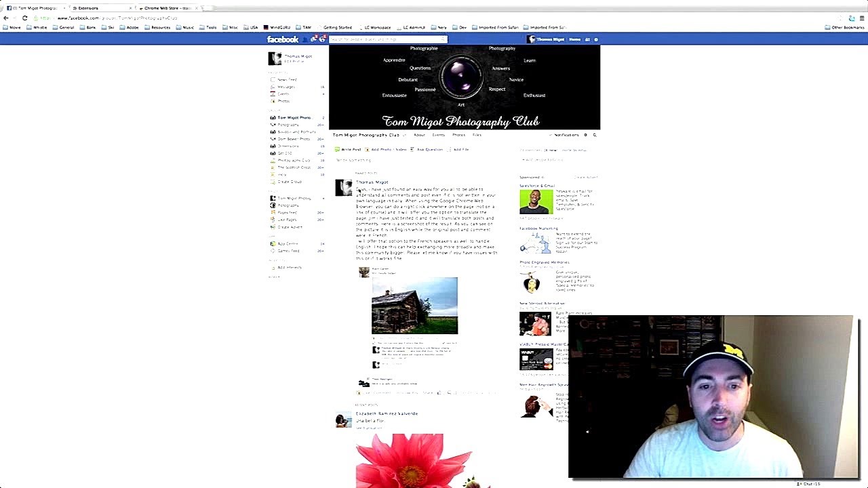Open Messages in the left sidebar

coord(286,87)
